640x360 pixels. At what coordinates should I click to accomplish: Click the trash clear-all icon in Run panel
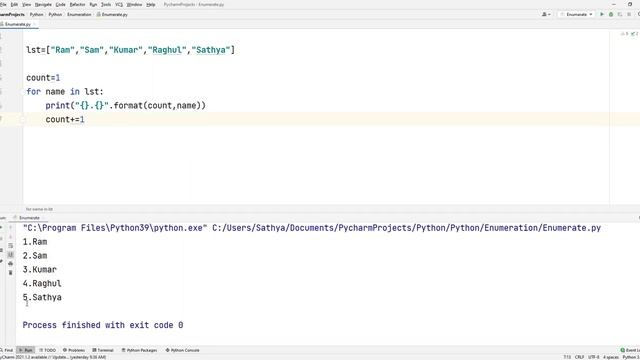coord(11,273)
